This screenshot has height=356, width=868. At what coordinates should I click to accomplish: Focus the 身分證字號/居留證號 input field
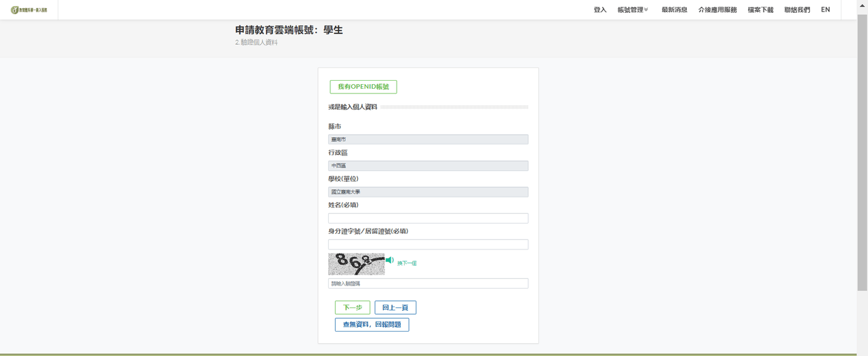[x=428, y=244]
